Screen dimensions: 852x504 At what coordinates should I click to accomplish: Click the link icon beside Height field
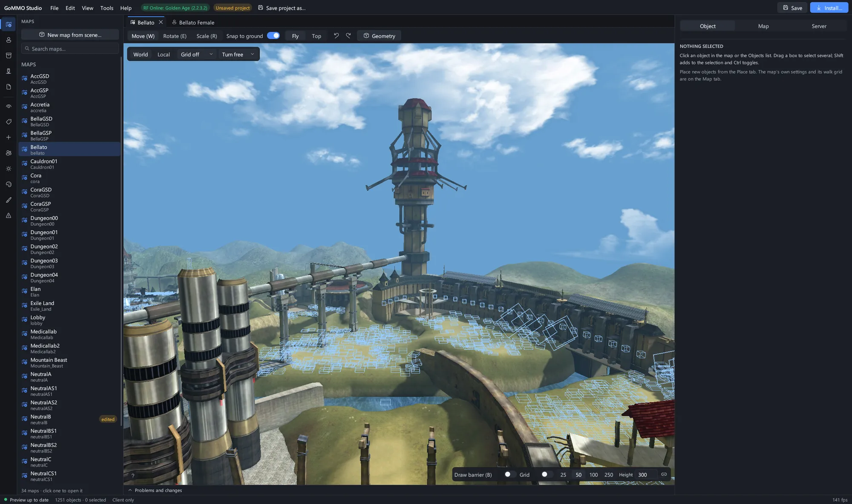(664, 474)
